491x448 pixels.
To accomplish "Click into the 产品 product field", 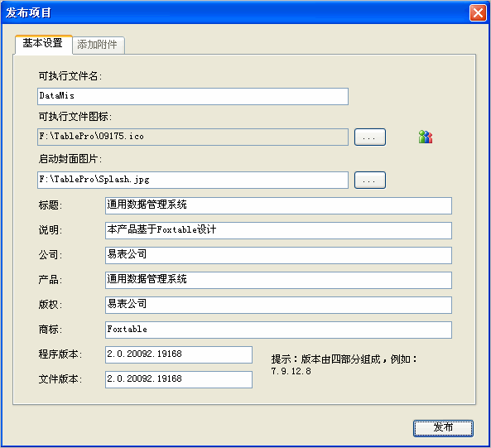I will pyautogui.click(x=278, y=280).
